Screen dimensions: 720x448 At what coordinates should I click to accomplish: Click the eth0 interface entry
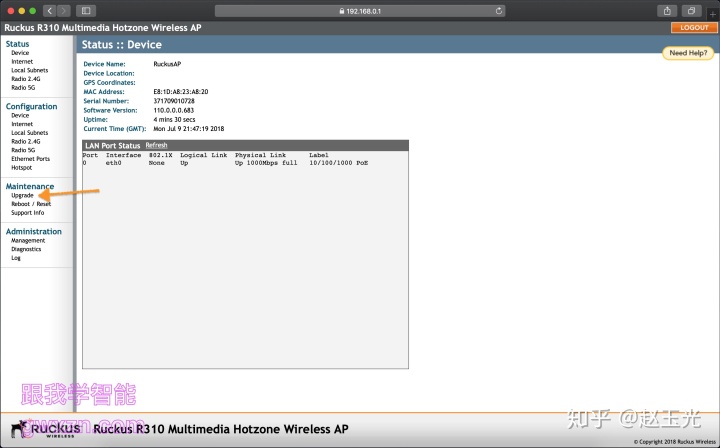(113, 163)
